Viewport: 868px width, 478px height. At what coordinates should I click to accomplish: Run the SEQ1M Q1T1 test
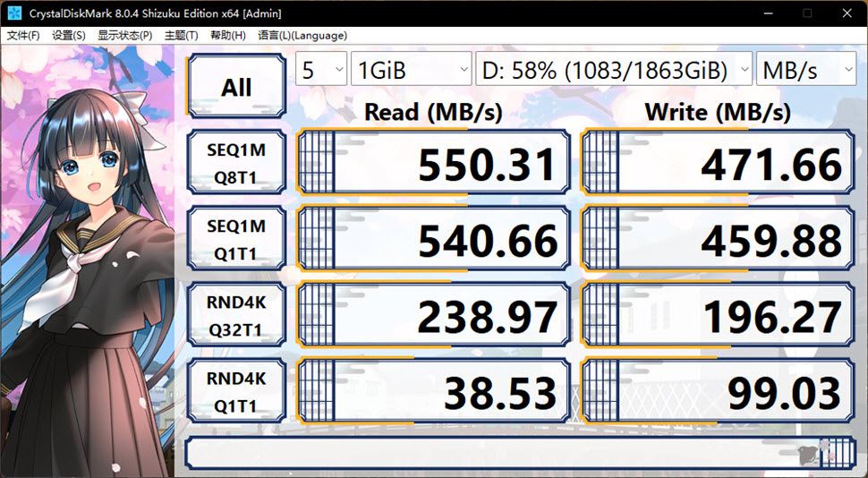236,239
